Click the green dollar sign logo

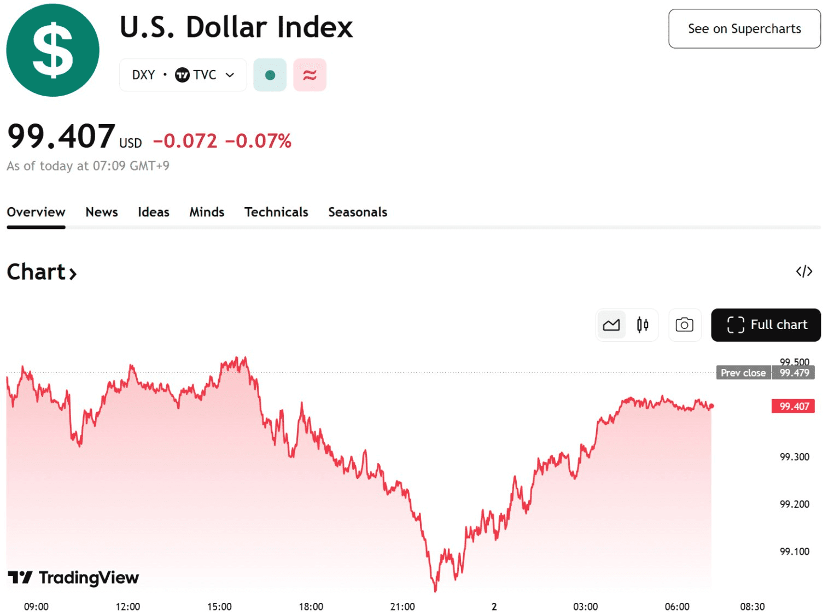coord(52,50)
